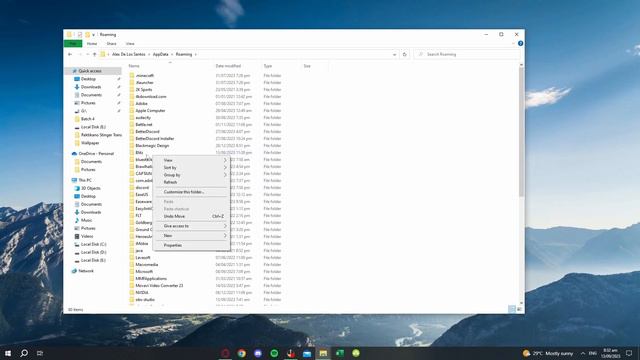
Task: Select the obs-studio folder
Action: coord(145,300)
